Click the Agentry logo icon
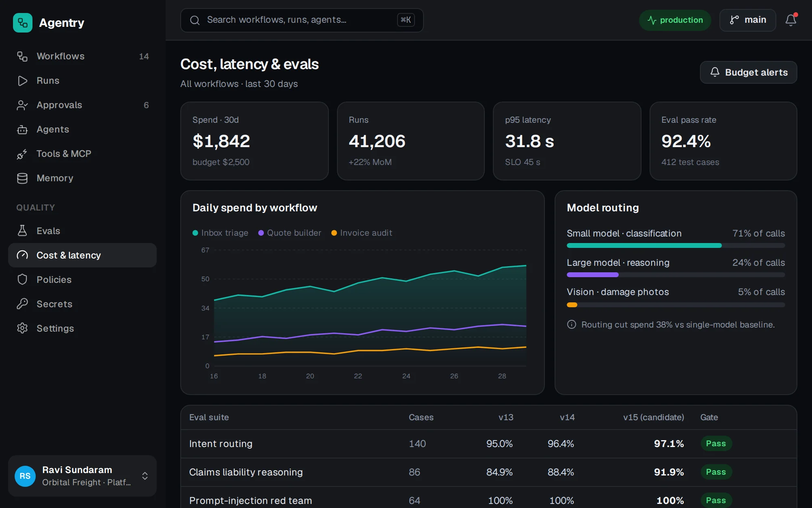 [23, 23]
